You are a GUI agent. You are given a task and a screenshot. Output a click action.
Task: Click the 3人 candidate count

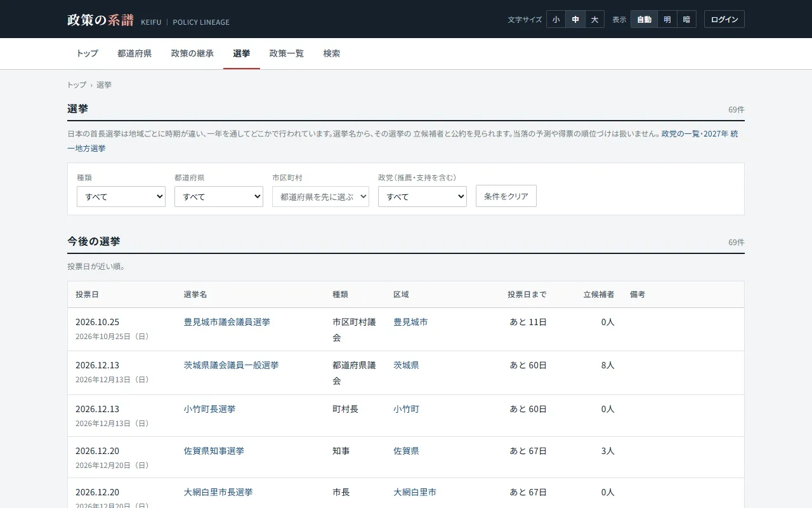[608, 451]
